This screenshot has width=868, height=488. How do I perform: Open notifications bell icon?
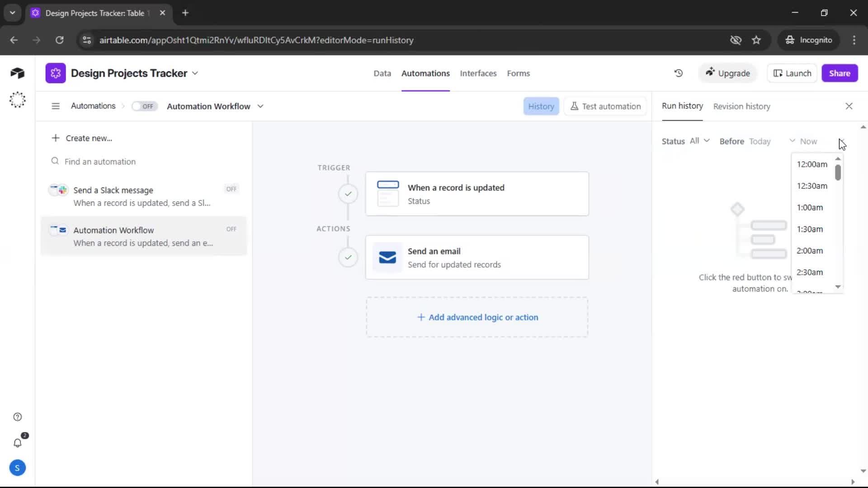17,443
